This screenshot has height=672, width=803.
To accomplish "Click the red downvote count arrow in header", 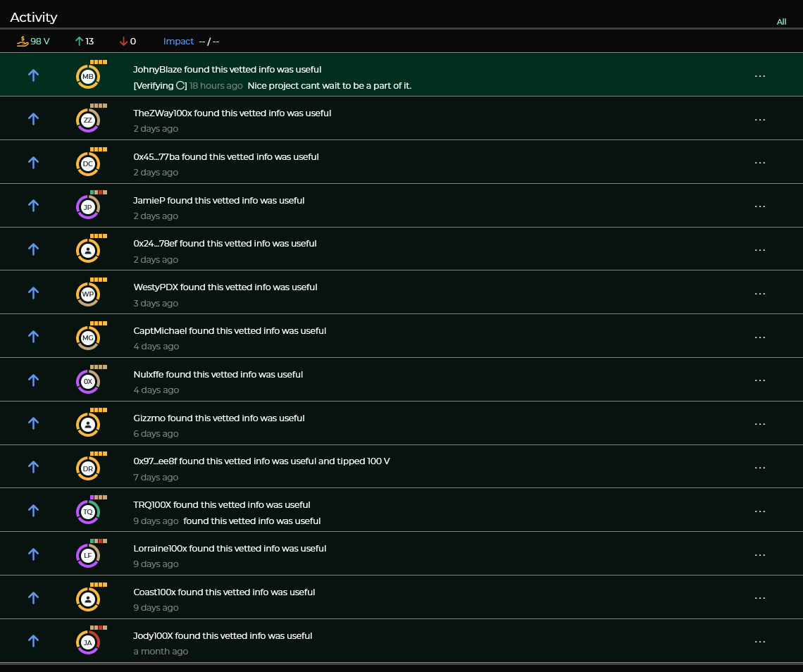I will 123,41.
